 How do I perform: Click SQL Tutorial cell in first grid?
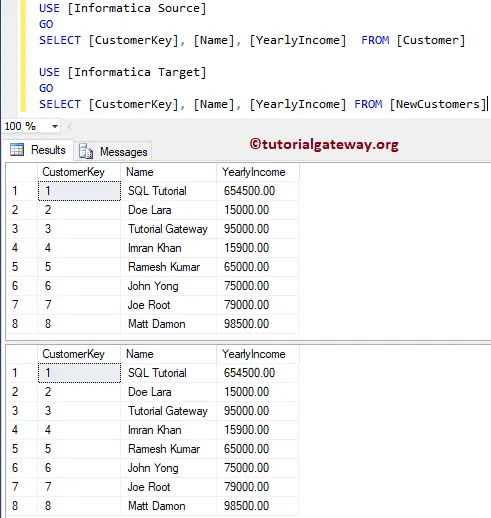pyautogui.click(x=168, y=191)
